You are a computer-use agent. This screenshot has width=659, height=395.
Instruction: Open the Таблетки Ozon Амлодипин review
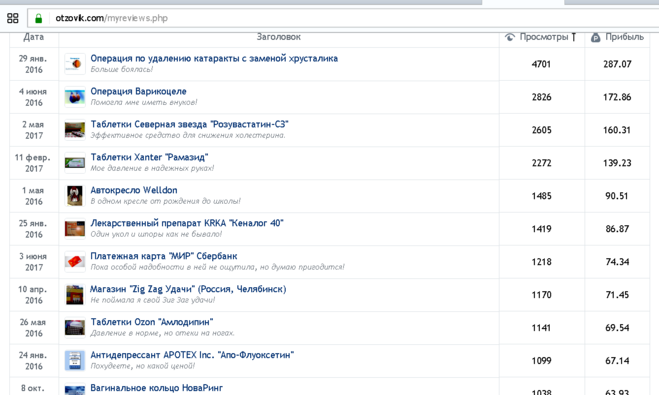coord(152,322)
